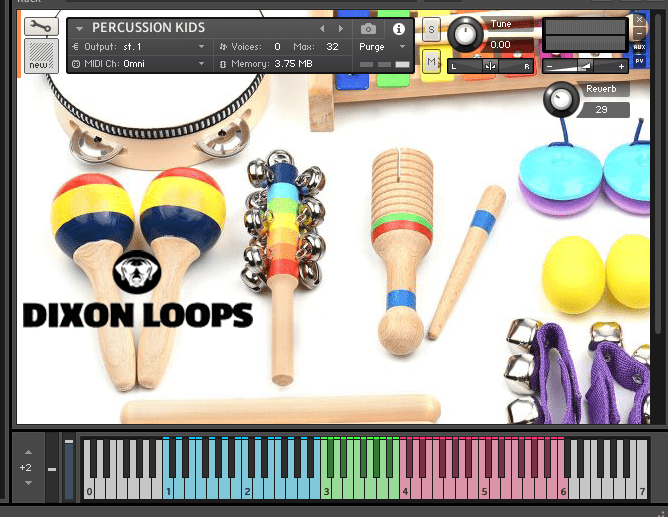This screenshot has height=517, width=668.
Task: Select the next instrument arrow
Action: click(x=341, y=29)
